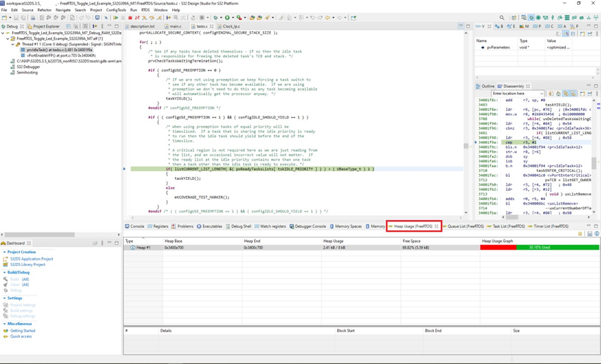Click the editor vertical scrollbar thumb
This screenshot has height=364, width=601.
coord(466,146)
